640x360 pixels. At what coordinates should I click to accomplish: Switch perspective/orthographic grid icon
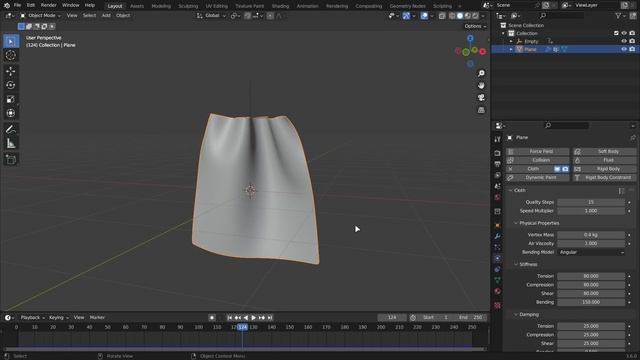tap(481, 110)
